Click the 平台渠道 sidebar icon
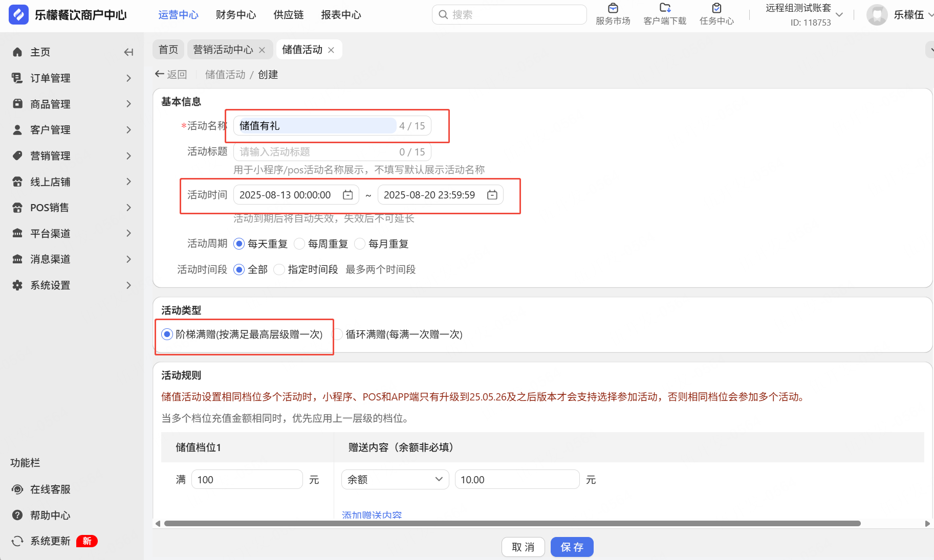The width and height of the screenshot is (934, 560). coord(17,233)
